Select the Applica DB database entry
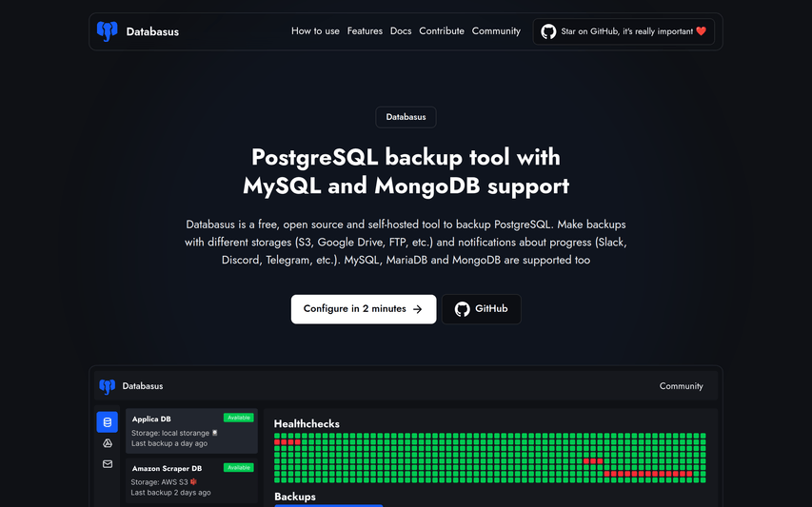 190,431
